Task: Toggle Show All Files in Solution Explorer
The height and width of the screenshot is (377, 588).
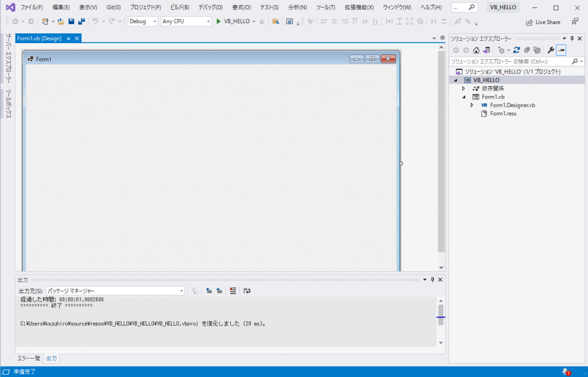Action: click(537, 50)
